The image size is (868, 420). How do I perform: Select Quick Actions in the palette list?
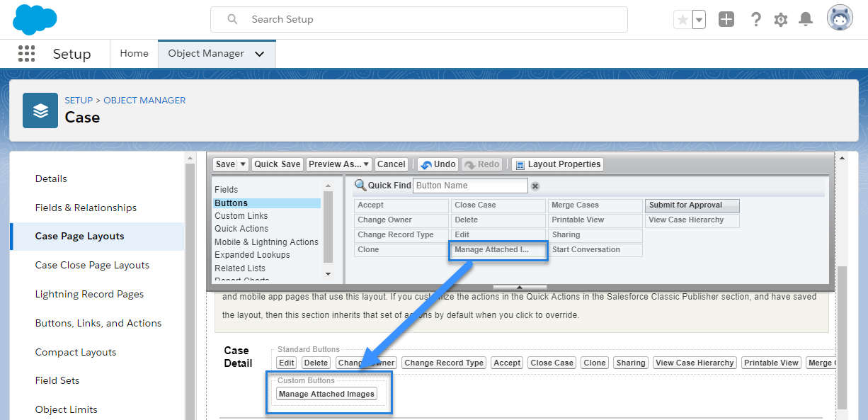pos(241,229)
